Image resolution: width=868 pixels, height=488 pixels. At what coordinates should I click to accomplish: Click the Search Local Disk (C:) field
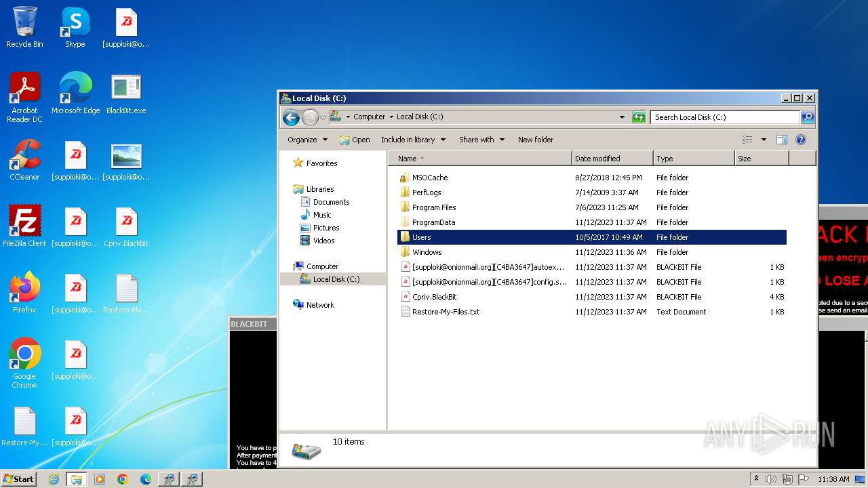(725, 117)
